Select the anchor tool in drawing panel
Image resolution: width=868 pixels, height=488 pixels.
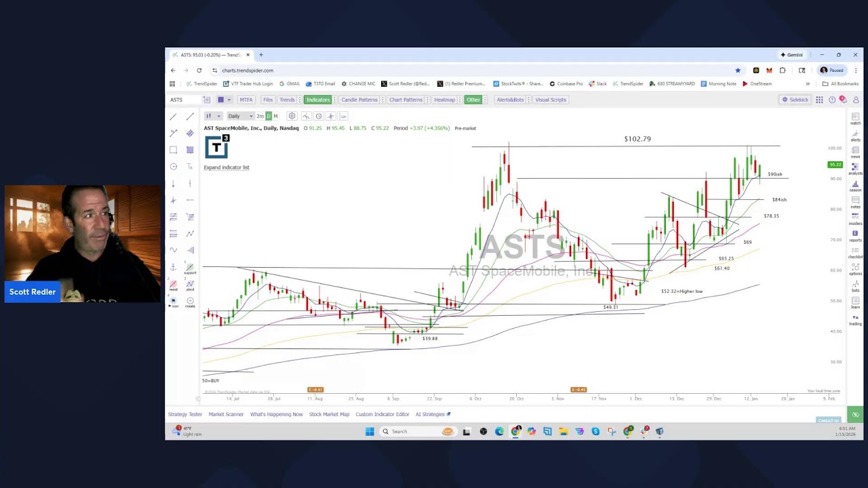coord(174,267)
